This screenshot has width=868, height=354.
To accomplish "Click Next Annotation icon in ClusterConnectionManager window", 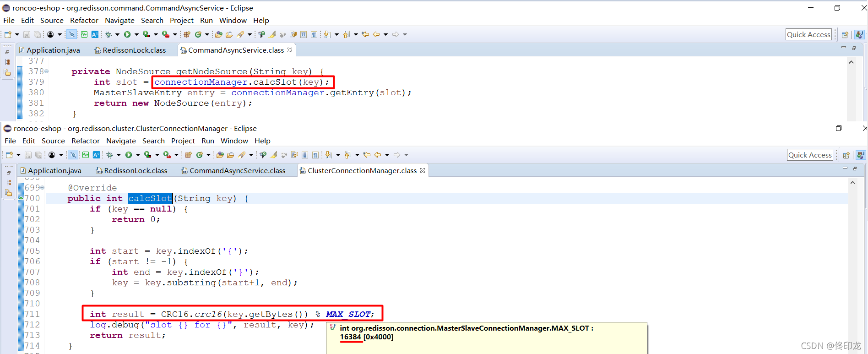I will pyautogui.click(x=328, y=155).
